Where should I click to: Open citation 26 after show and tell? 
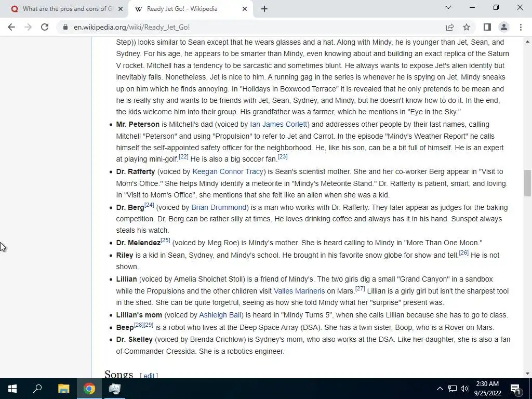(464, 252)
